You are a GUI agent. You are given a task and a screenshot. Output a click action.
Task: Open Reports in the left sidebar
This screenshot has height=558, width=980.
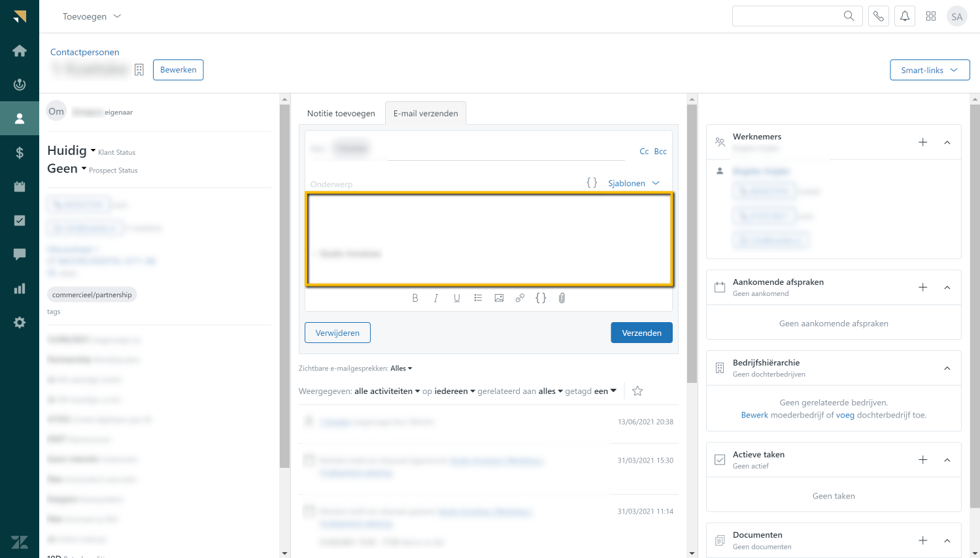tap(20, 288)
